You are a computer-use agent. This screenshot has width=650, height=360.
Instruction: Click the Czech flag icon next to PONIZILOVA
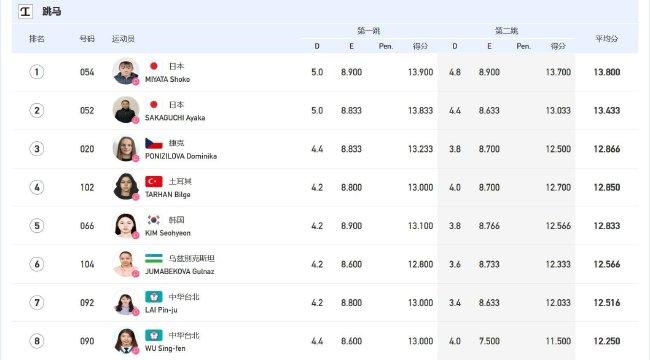click(x=154, y=144)
